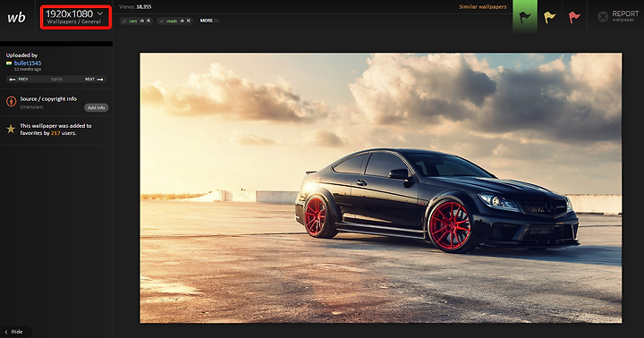This screenshot has height=338, width=644.
Task: Select the red flag purity icon
Action: (x=574, y=17)
